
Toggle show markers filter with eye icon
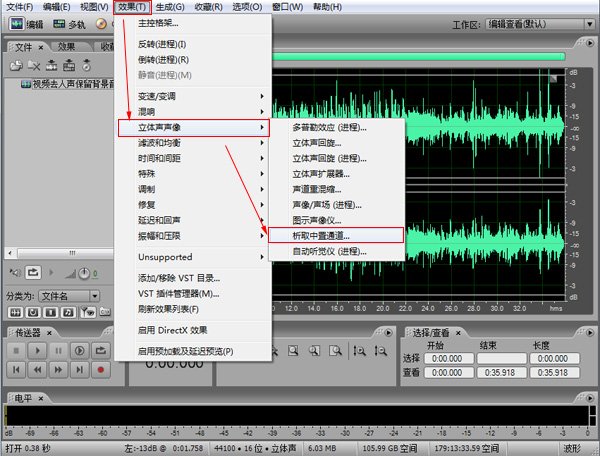[x=88, y=313]
